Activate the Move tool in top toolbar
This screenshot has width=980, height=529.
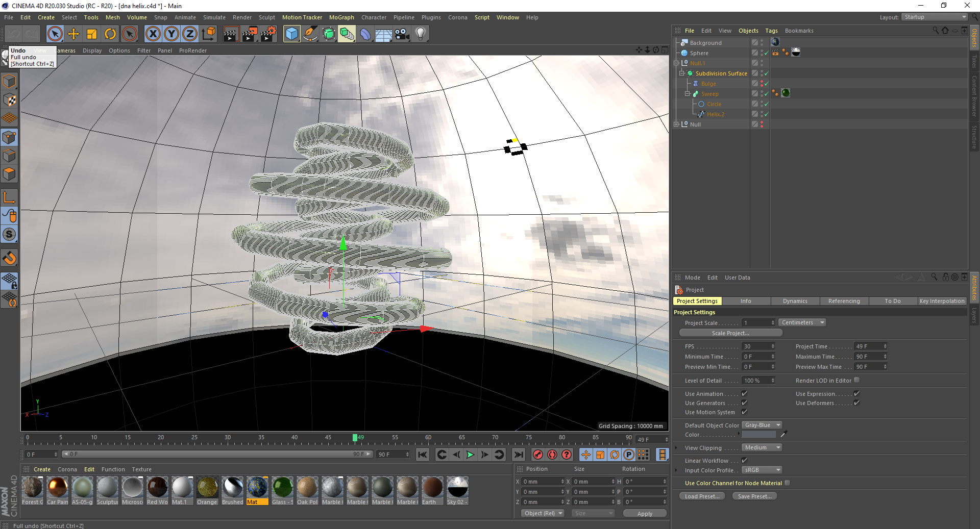coord(73,34)
